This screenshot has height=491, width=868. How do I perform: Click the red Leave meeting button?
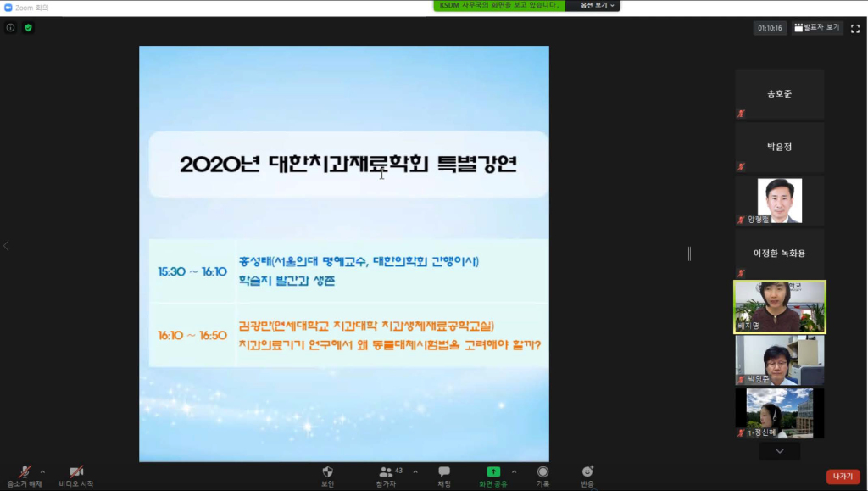[x=843, y=477]
